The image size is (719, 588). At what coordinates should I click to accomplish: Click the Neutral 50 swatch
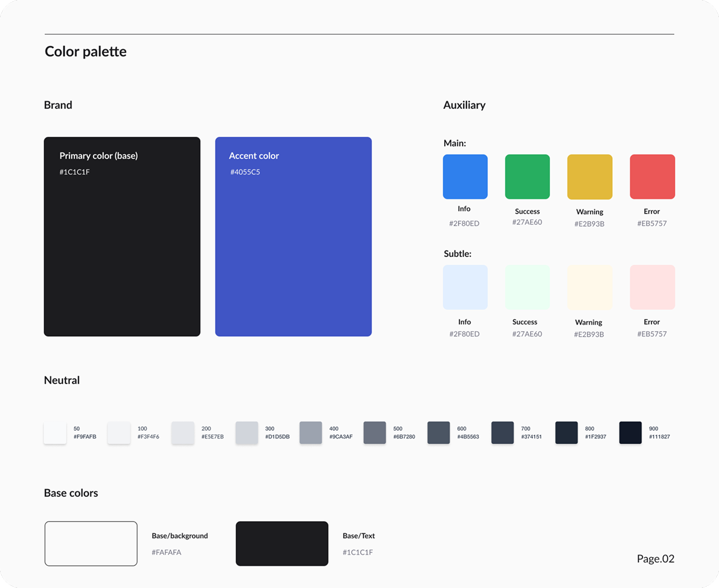tap(55, 433)
